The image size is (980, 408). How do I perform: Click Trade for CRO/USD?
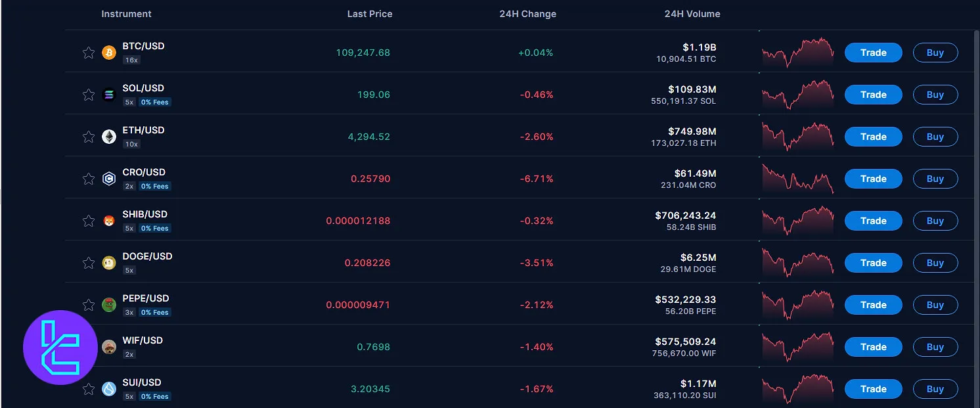(x=873, y=179)
